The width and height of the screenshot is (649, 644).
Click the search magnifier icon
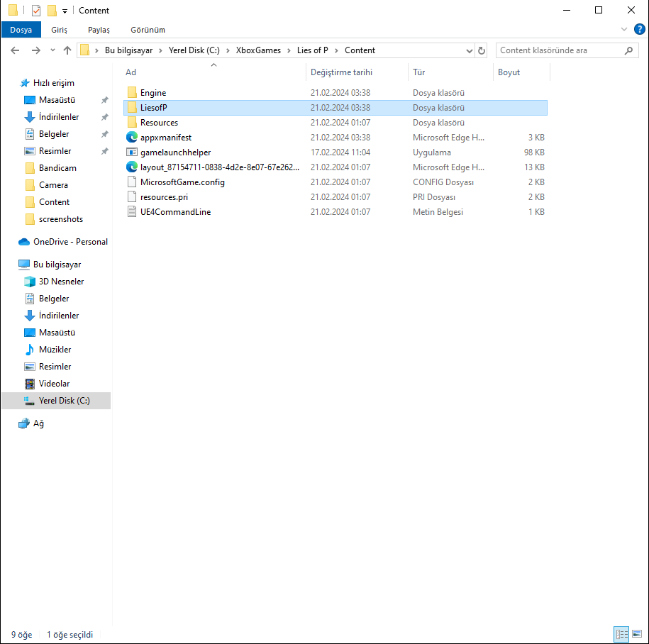coord(628,50)
